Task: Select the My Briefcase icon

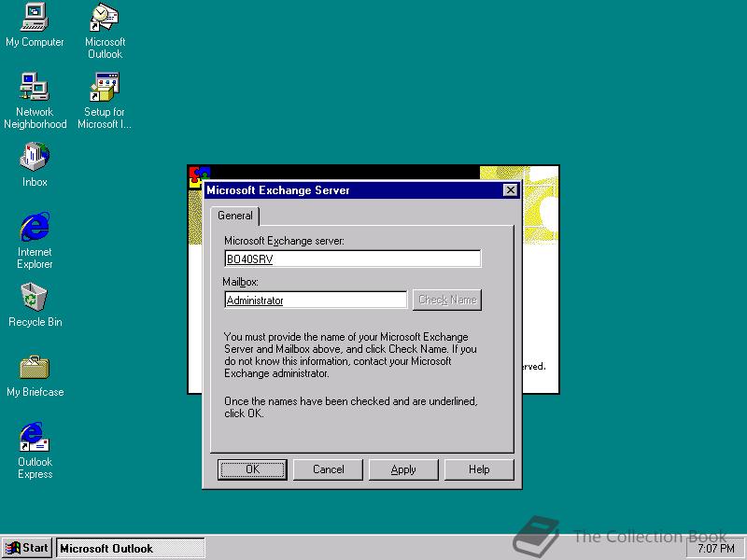Action: point(35,376)
